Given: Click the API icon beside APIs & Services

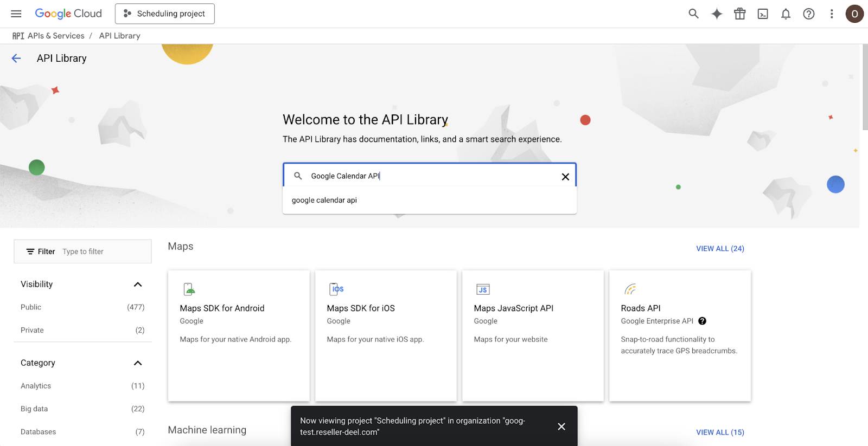Looking at the screenshot, I should [18, 36].
